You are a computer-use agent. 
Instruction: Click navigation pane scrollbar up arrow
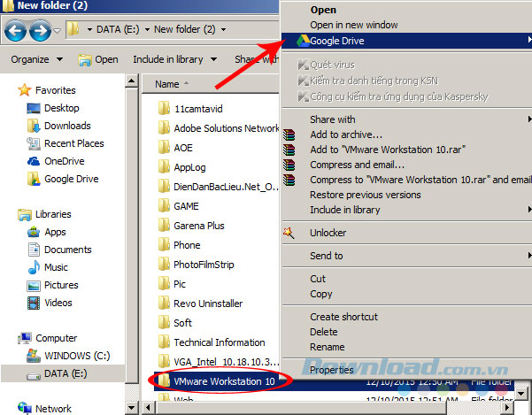coord(131,81)
